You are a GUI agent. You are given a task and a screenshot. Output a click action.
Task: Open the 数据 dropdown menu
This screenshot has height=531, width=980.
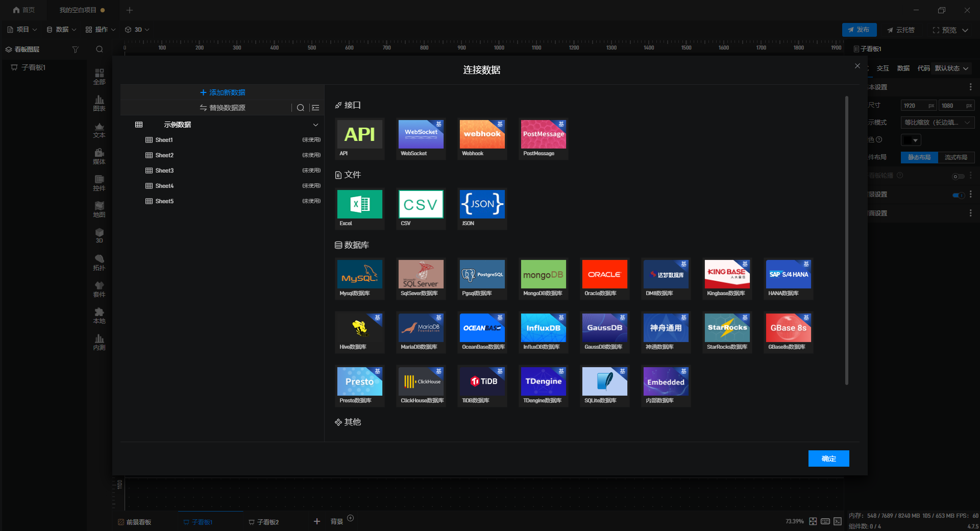62,30
